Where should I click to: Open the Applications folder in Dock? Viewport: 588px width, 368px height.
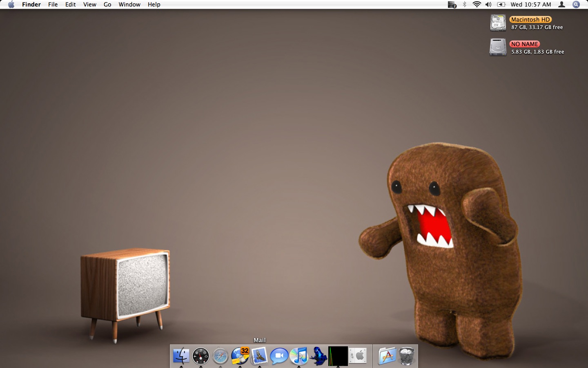(x=387, y=356)
